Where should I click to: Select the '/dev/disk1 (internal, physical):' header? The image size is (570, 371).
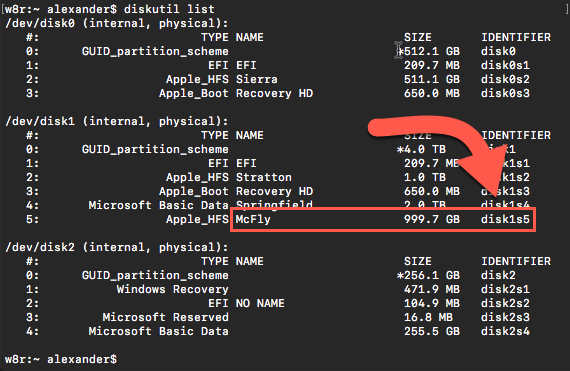coord(117,121)
